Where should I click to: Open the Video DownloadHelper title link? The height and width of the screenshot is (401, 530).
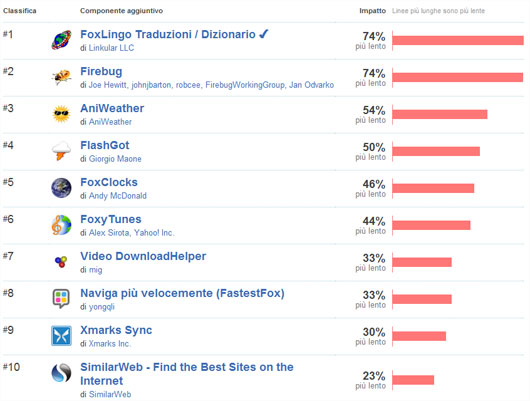[143, 256]
